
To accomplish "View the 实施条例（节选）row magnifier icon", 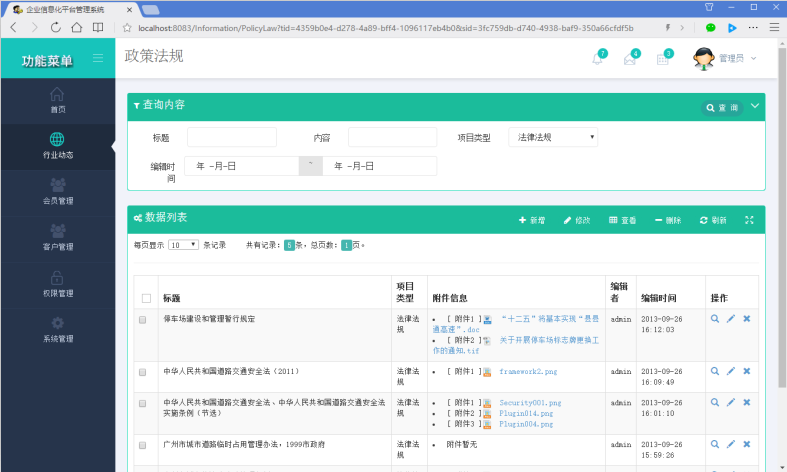I will coord(715,402).
